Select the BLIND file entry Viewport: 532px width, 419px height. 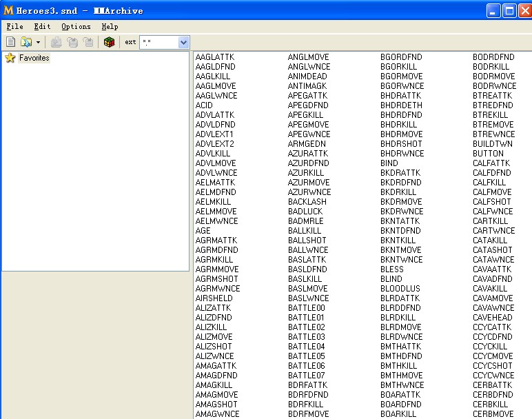click(x=391, y=279)
